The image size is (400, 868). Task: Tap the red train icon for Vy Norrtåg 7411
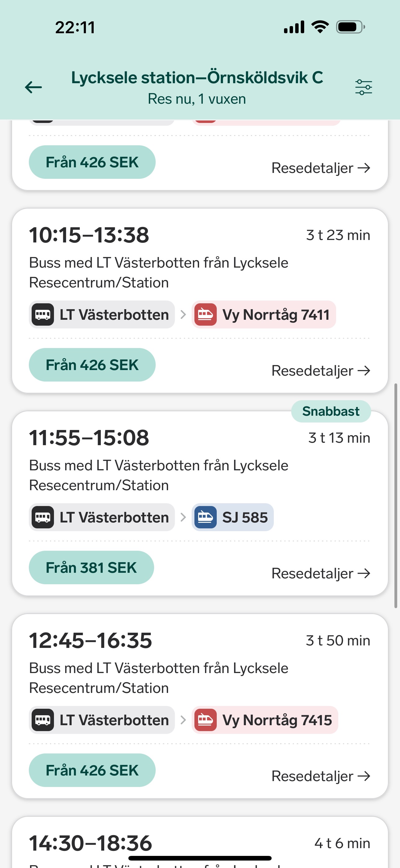pos(205,315)
